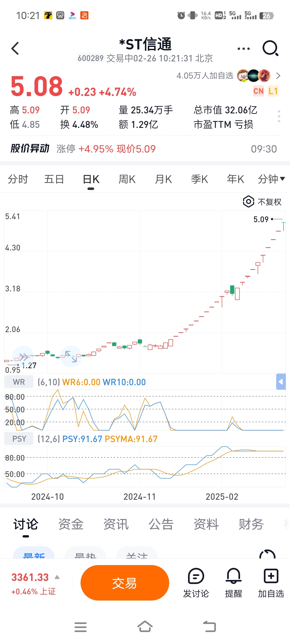The height and width of the screenshot is (644, 290).
Task: Tap Android back navigation button
Action: (209, 627)
